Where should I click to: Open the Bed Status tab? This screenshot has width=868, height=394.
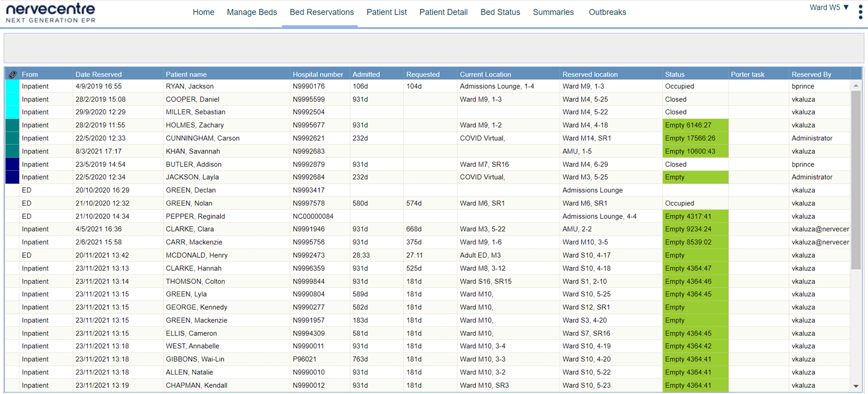tap(500, 12)
